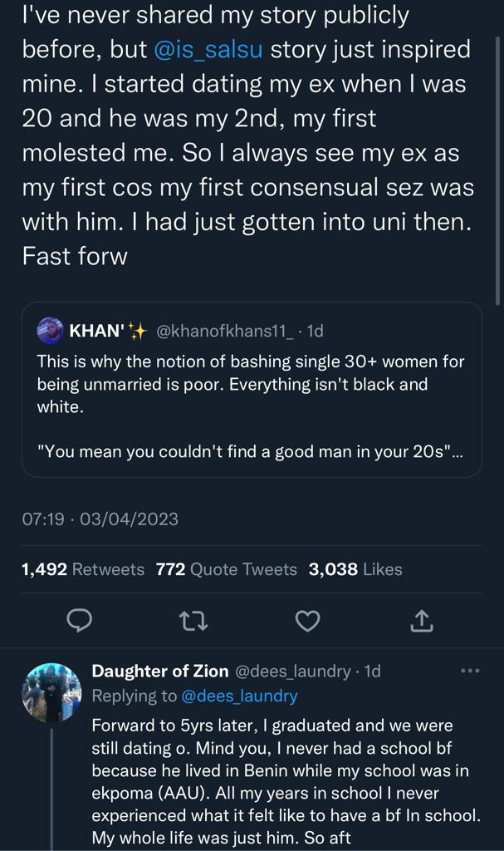This screenshot has height=851, width=504.
Task: Open Daughter of Zion's profile picture
Action: (x=51, y=693)
